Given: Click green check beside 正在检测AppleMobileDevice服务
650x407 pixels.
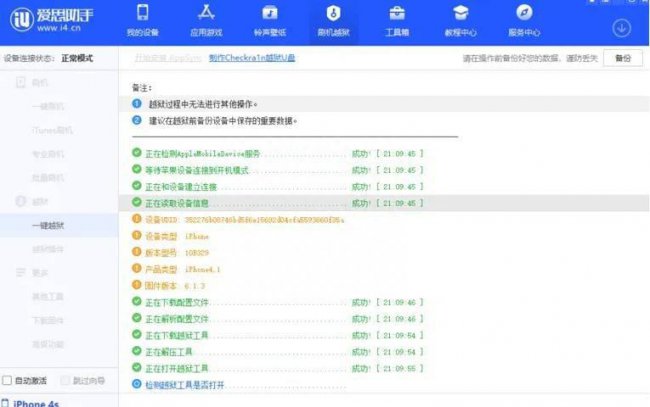Looking at the screenshot, I should [x=137, y=153].
